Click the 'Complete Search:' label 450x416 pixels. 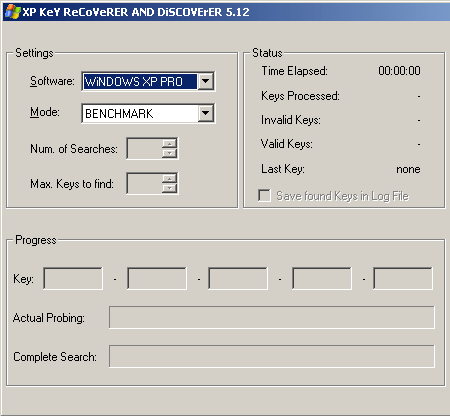pyautogui.click(x=55, y=357)
